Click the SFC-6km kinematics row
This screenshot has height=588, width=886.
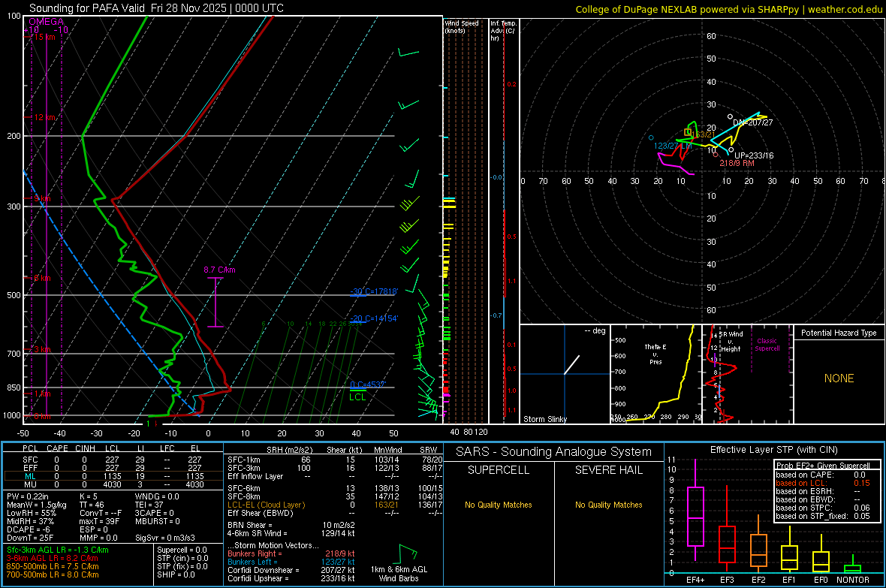(x=335, y=488)
